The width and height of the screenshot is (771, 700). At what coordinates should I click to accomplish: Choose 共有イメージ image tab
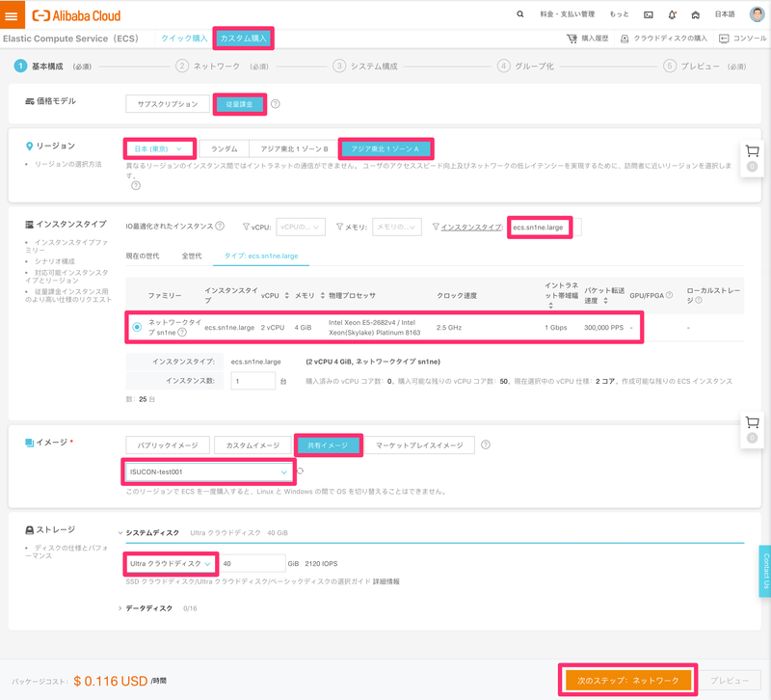click(328, 445)
